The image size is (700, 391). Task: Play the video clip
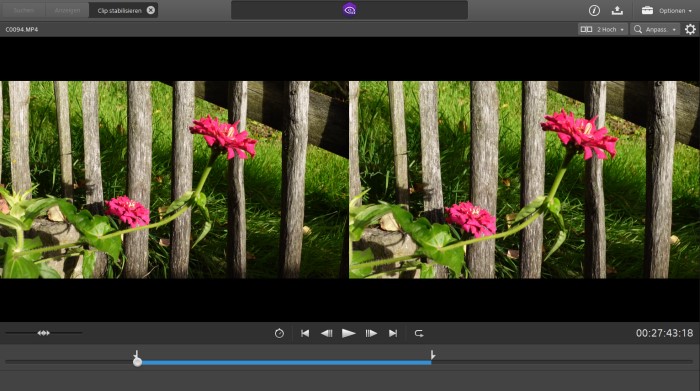348,333
